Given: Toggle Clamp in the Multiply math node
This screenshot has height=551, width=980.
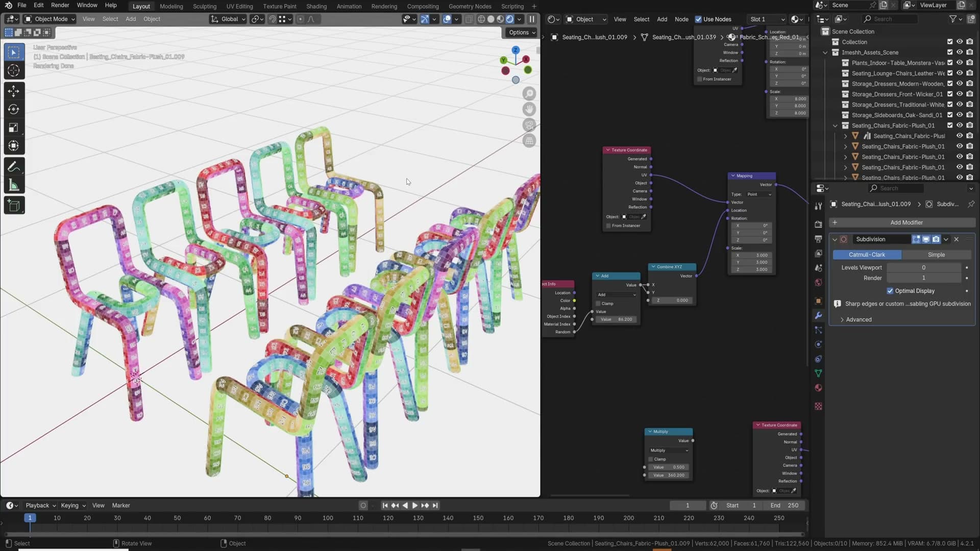Looking at the screenshot, I should point(651,459).
